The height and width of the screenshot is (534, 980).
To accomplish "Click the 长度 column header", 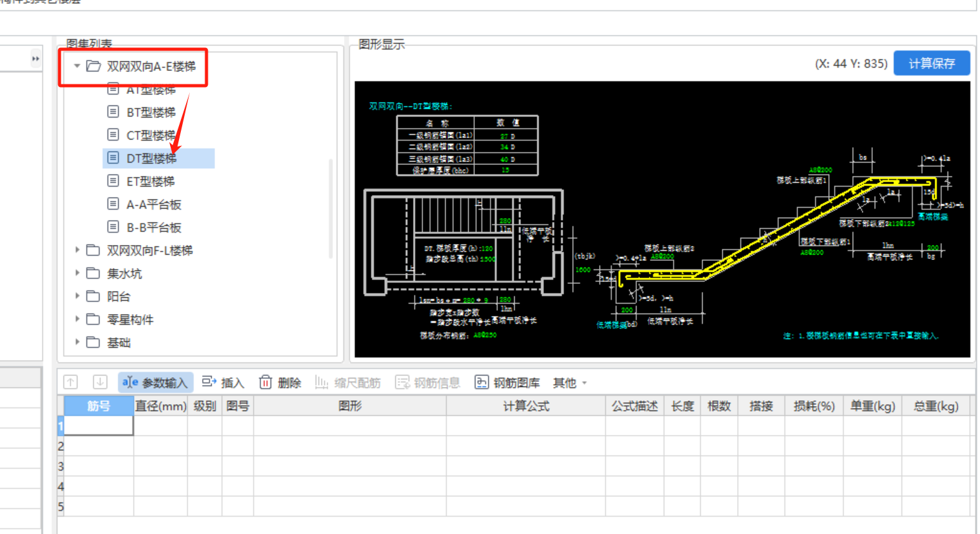I will [x=682, y=406].
